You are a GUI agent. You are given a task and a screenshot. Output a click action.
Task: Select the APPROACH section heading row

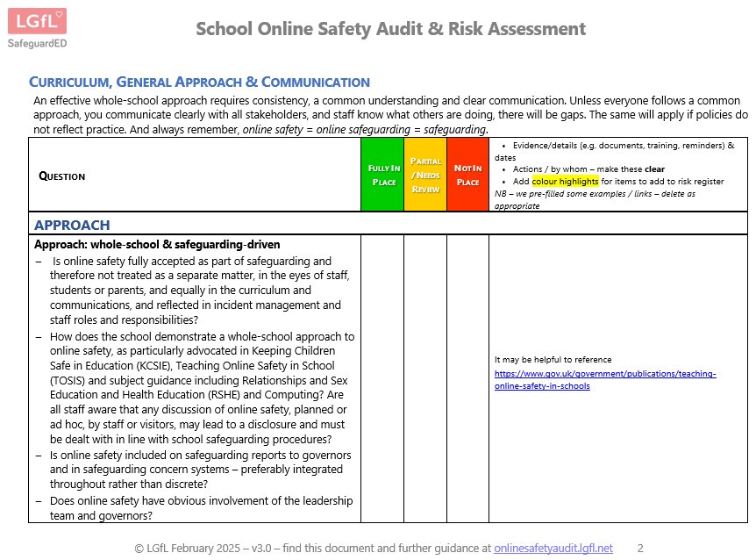pyautogui.click(x=72, y=225)
